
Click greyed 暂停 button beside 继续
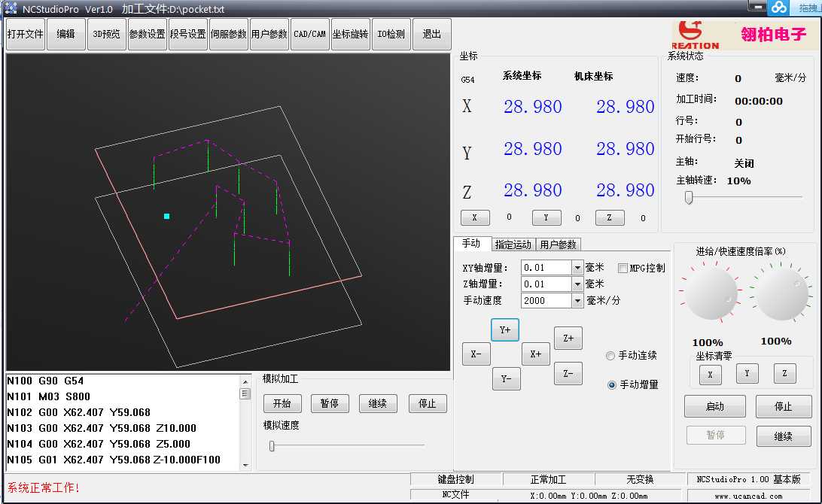pyautogui.click(x=716, y=436)
